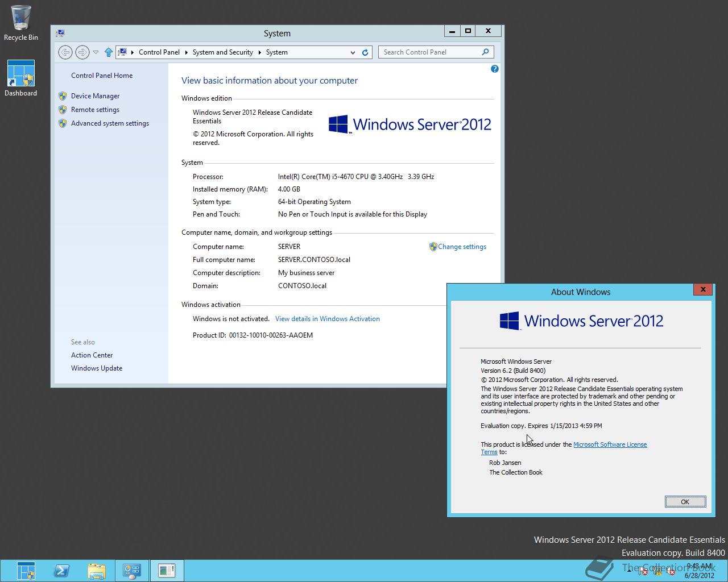Click the taskbar clock and date

700,571
